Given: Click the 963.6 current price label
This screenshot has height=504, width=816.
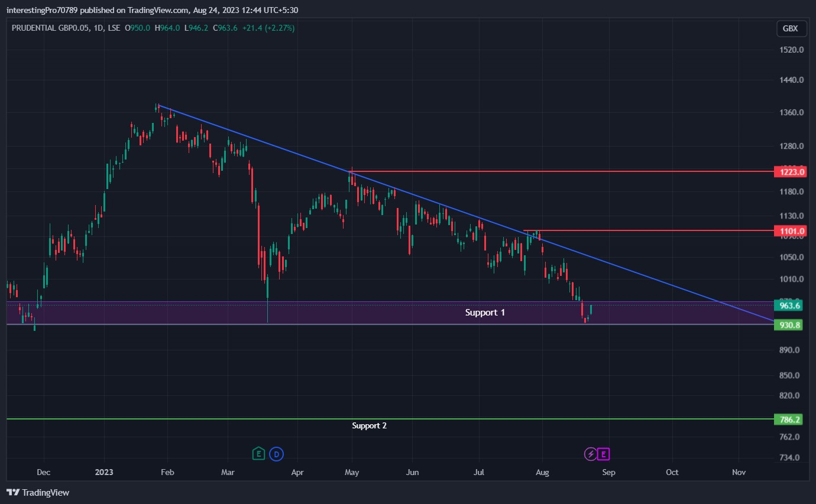Looking at the screenshot, I should coord(788,305).
